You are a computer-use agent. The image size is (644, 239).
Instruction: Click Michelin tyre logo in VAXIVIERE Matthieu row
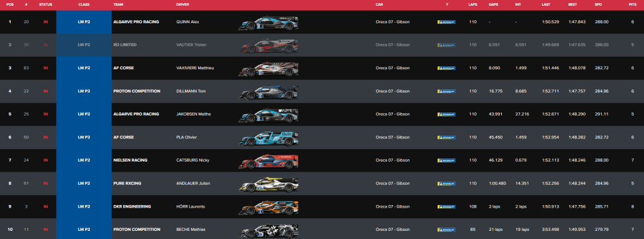pyautogui.click(x=446, y=68)
